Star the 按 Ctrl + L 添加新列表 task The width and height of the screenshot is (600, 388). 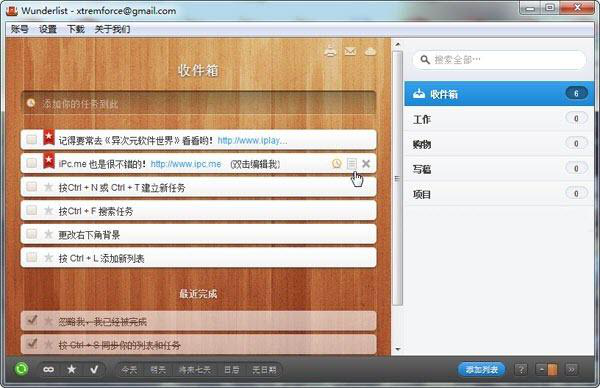point(49,258)
